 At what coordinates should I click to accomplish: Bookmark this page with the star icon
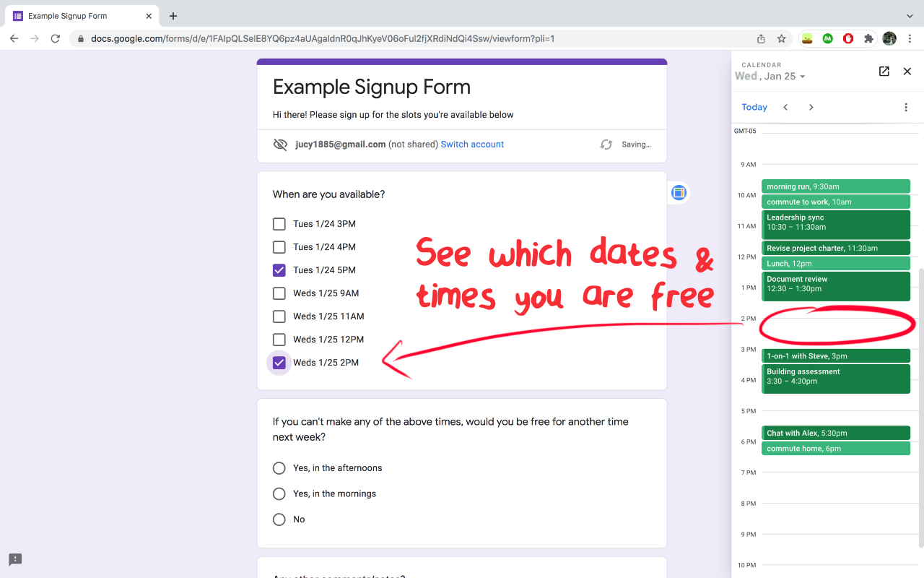[x=782, y=38]
